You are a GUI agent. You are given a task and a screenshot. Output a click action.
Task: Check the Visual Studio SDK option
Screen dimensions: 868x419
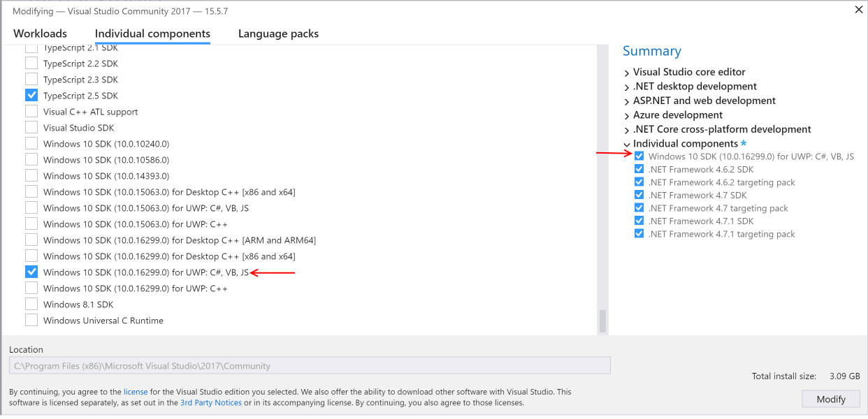[31, 128]
